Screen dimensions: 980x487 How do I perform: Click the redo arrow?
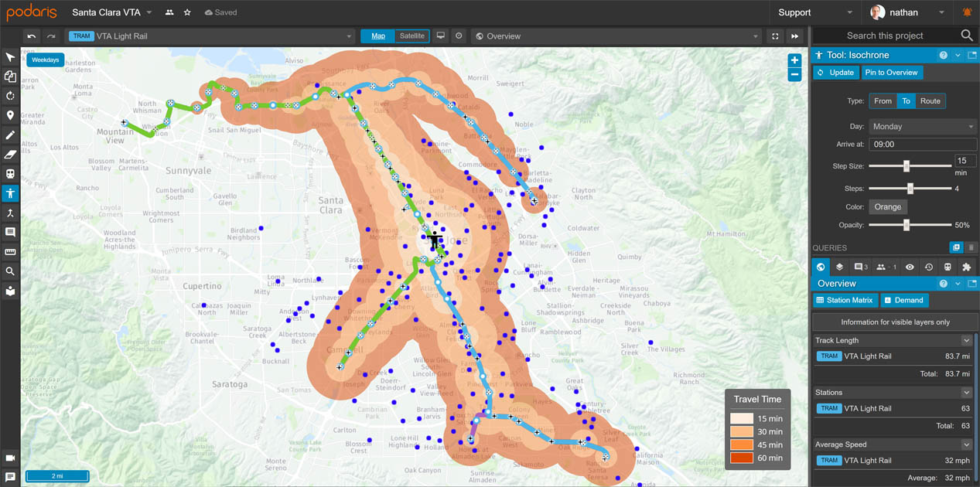pos(51,36)
